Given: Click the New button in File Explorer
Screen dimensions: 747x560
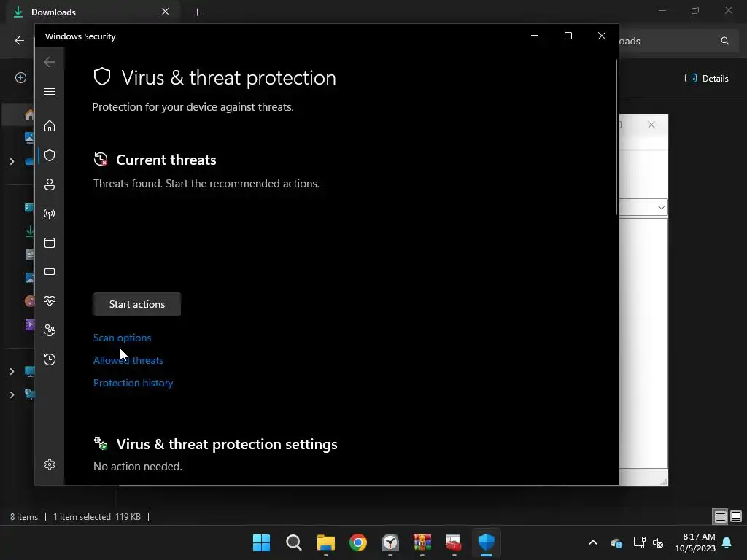Looking at the screenshot, I should tap(20, 77).
